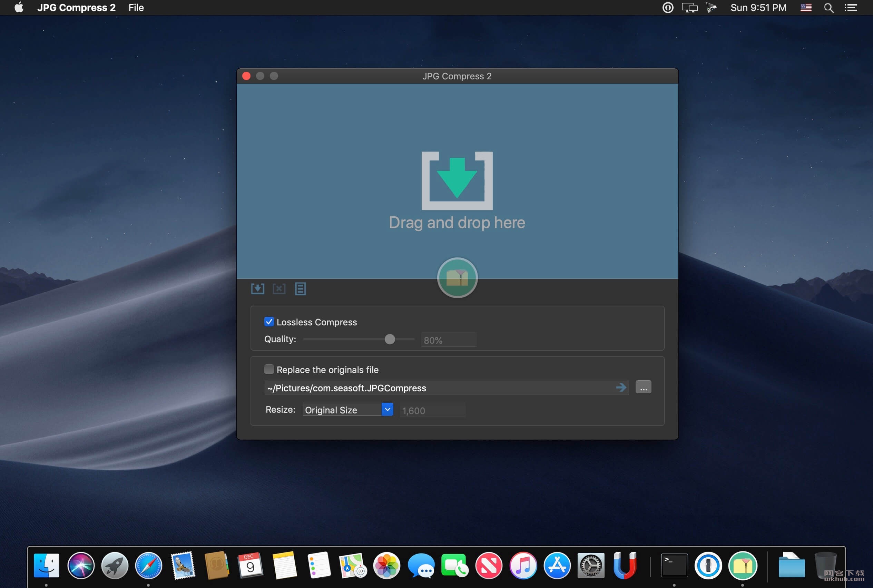Close the JPG Compress 2 window
The width and height of the screenshot is (873, 588).
point(246,76)
